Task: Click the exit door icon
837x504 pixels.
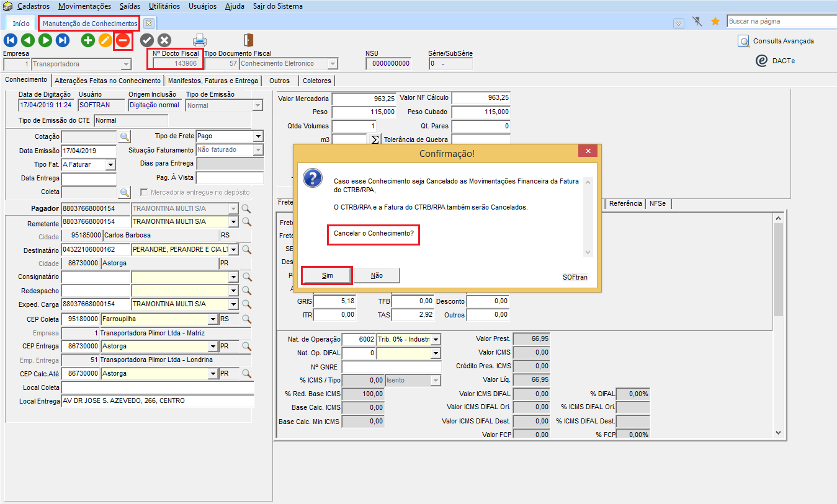Action: (248, 41)
